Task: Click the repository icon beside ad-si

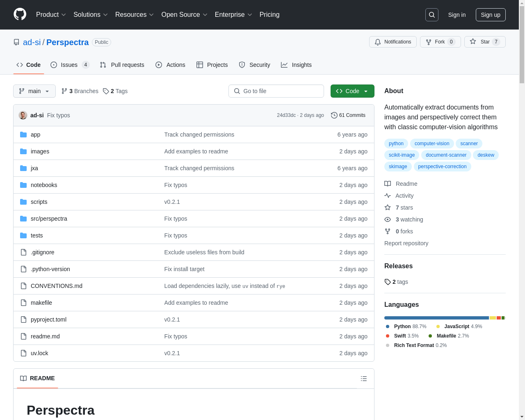Action: point(16,42)
